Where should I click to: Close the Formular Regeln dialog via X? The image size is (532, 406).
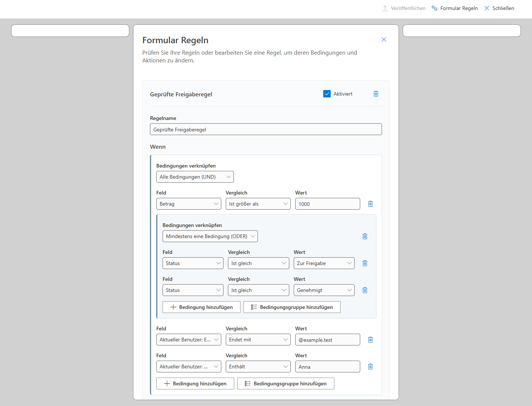pos(384,39)
